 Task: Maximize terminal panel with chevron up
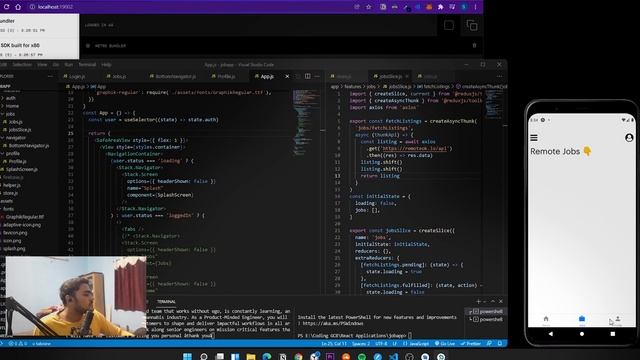coord(493,302)
